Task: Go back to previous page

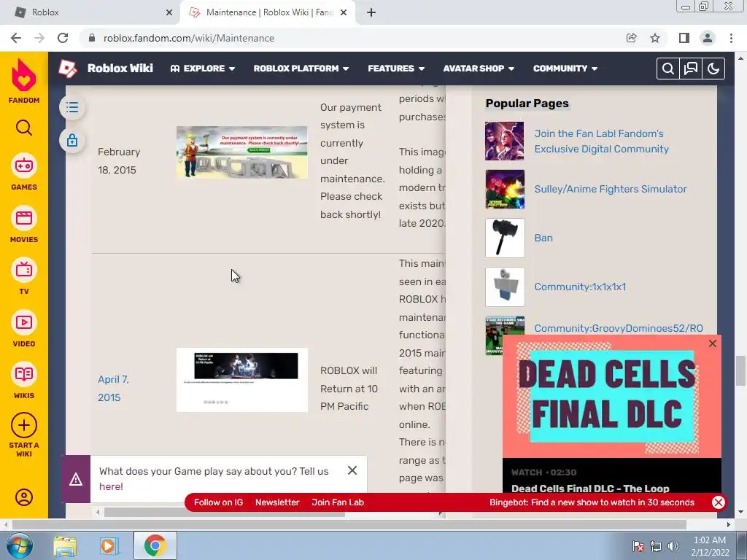Action: coord(16,38)
